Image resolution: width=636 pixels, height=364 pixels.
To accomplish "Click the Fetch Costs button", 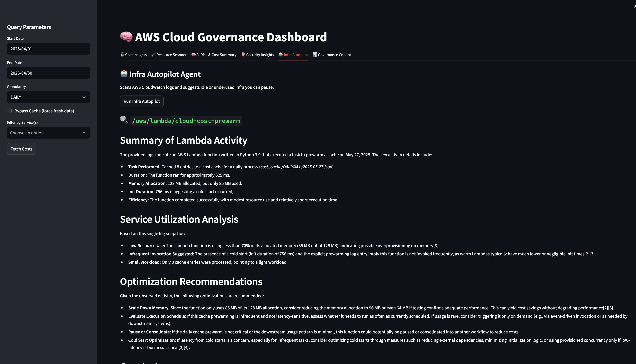I will click(x=22, y=149).
